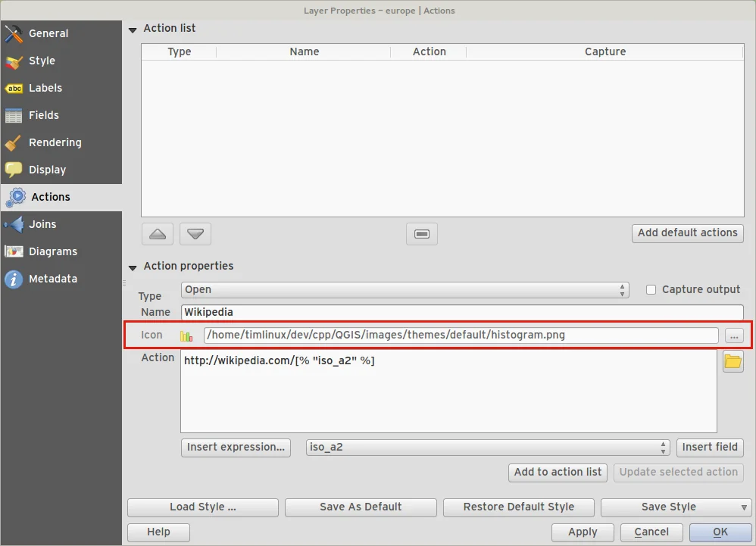The image size is (756, 546).
Task: Click into the Name text field
Action: point(462,312)
